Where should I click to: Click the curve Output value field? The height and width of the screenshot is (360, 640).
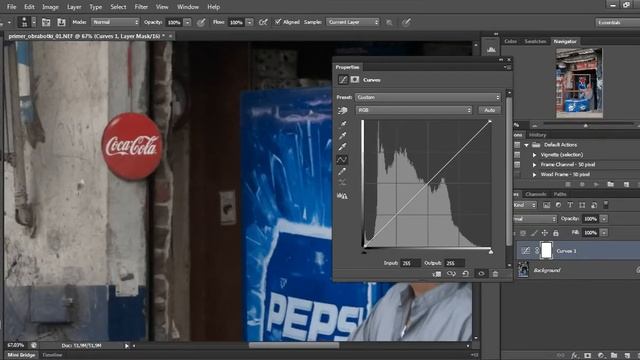tap(454, 263)
